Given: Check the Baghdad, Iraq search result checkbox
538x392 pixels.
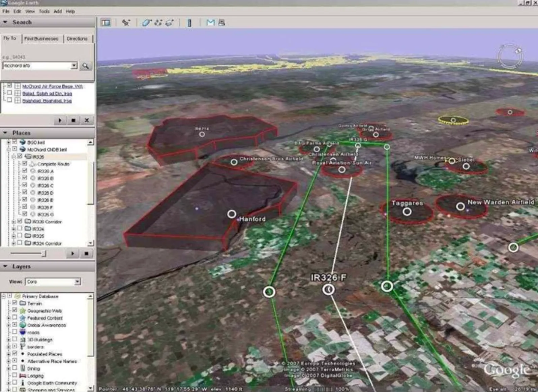Looking at the screenshot, I should point(10,100).
